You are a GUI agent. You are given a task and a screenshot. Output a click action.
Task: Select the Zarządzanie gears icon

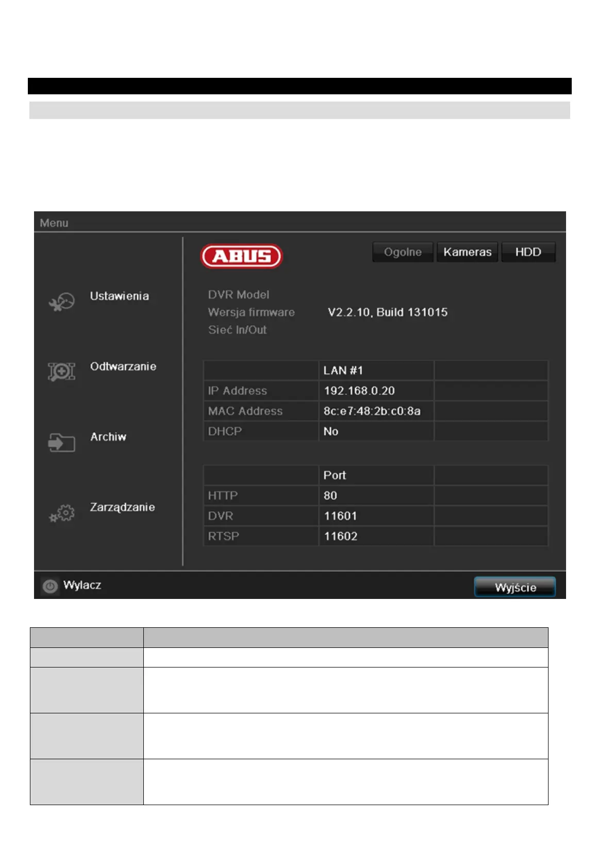pos(62,513)
